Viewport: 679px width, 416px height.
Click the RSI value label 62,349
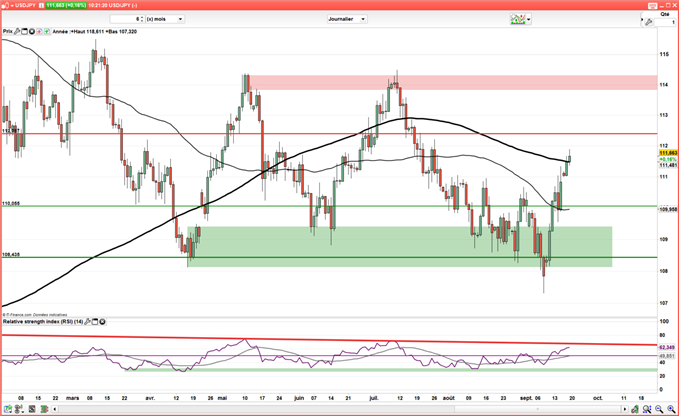pyautogui.click(x=667, y=348)
